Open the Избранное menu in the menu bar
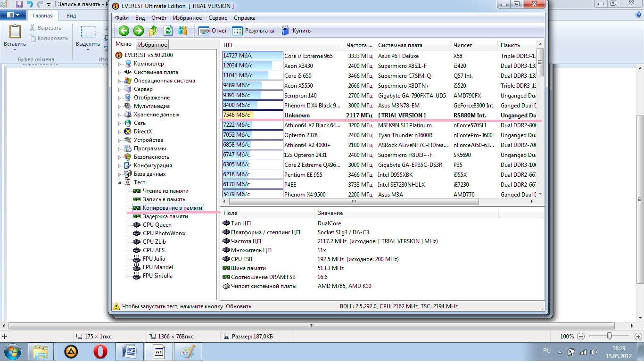The width and height of the screenshot is (644, 362). point(187,18)
